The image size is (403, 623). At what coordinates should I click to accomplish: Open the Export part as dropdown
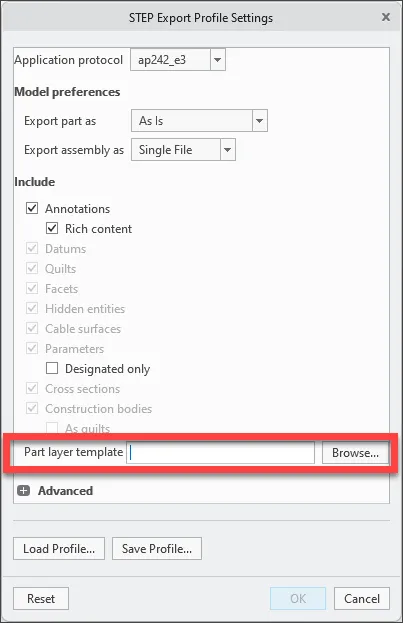pyautogui.click(x=199, y=121)
